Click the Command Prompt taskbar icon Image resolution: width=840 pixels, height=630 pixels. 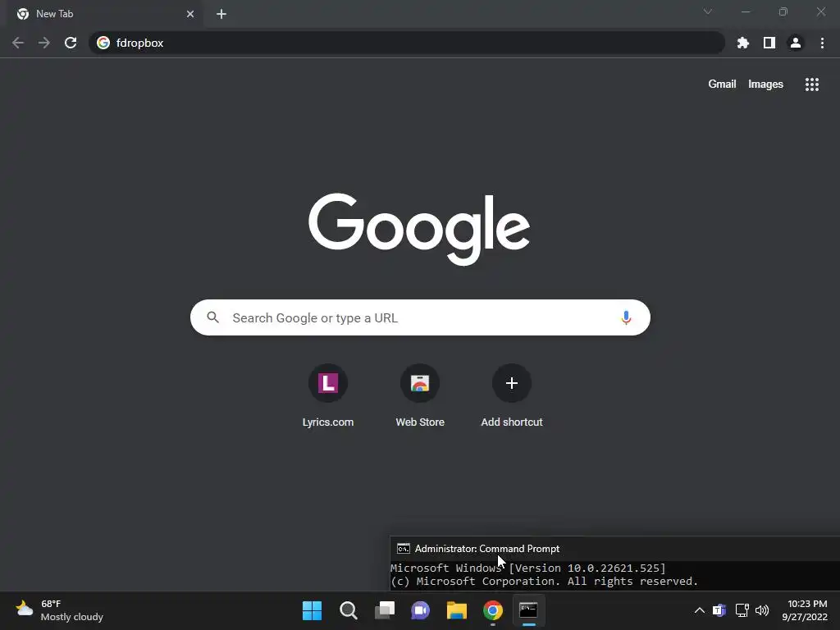[x=529, y=610]
